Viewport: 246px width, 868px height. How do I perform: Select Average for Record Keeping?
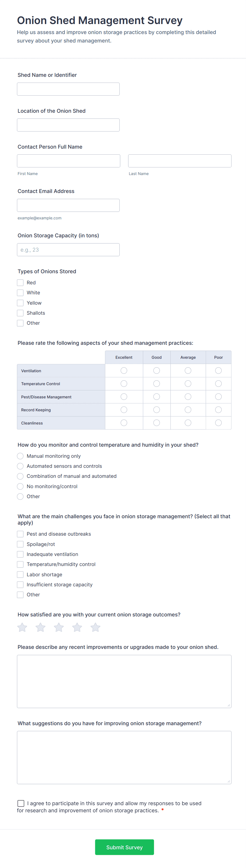point(188,409)
